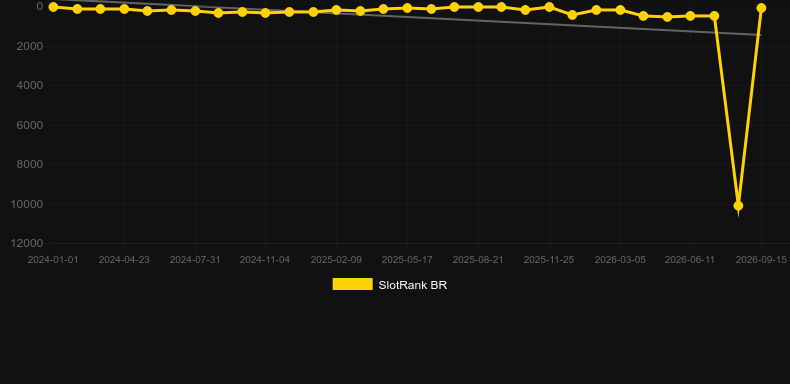Click the data point above 2025-11-25

click(549, 7)
